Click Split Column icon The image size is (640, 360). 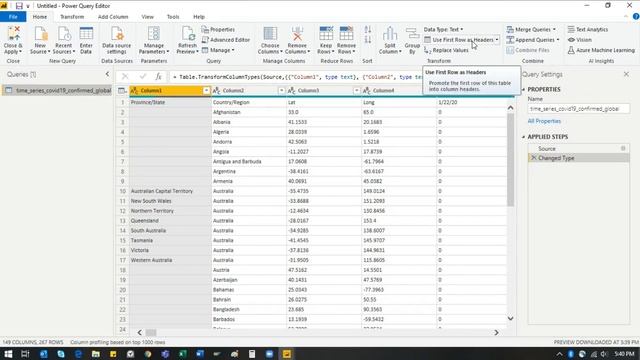pos(390,33)
